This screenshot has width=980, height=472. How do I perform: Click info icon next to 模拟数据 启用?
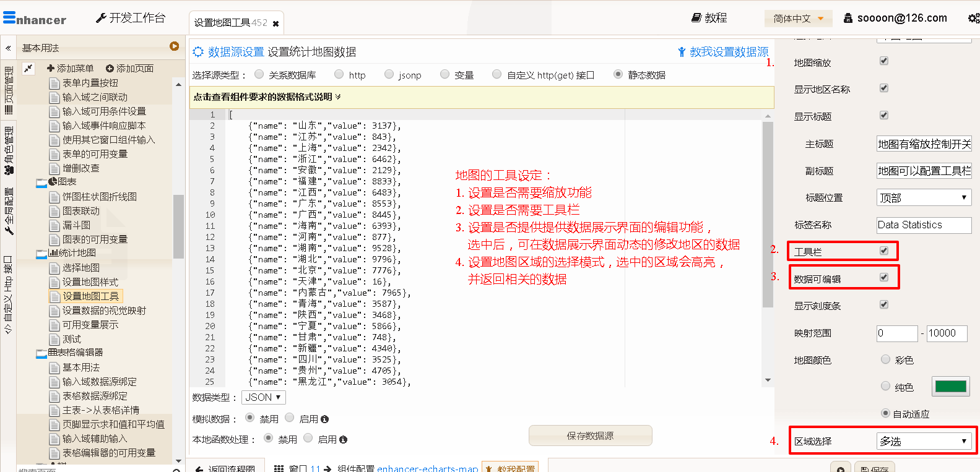pos(324,419)
